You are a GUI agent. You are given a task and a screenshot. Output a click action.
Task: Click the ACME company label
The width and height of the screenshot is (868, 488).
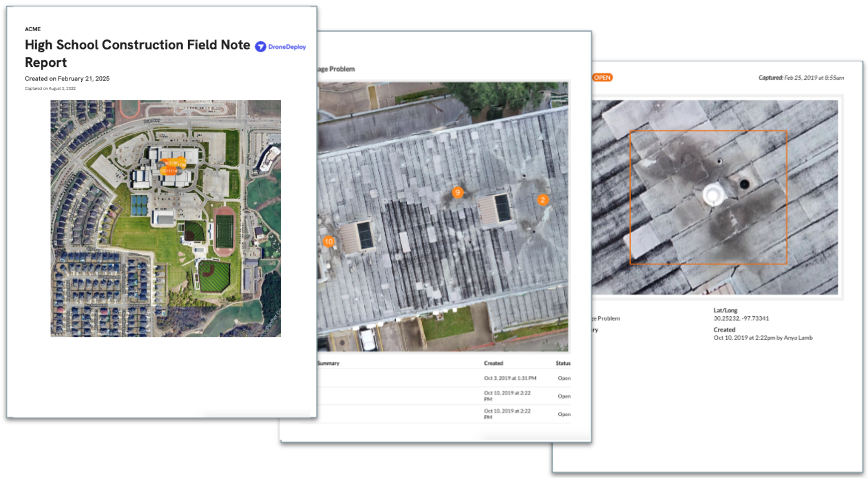pos(33,29)
